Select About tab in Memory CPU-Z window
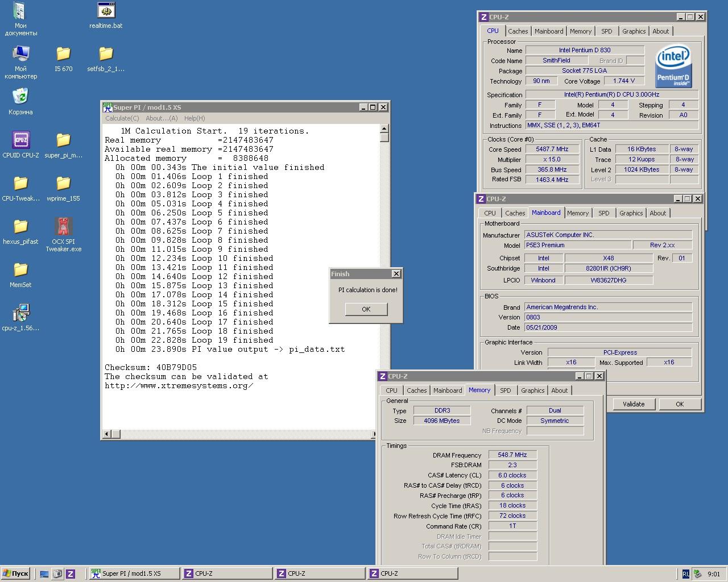This screenshot has height=582, width=728. tap(560, 390)
